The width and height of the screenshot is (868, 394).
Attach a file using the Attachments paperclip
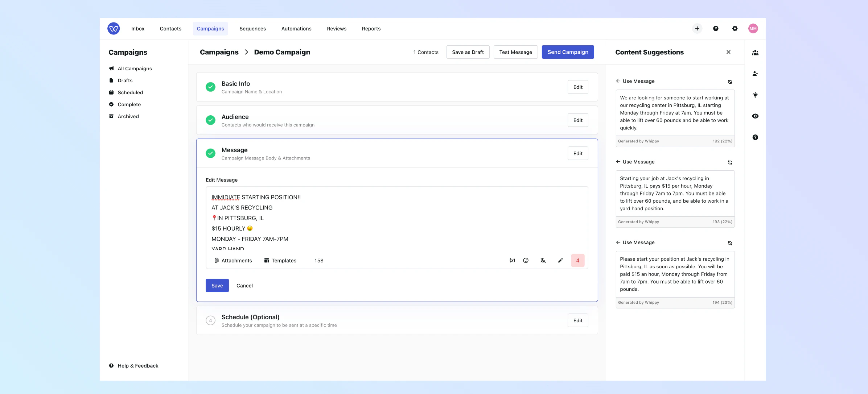(x=233, y=260)
